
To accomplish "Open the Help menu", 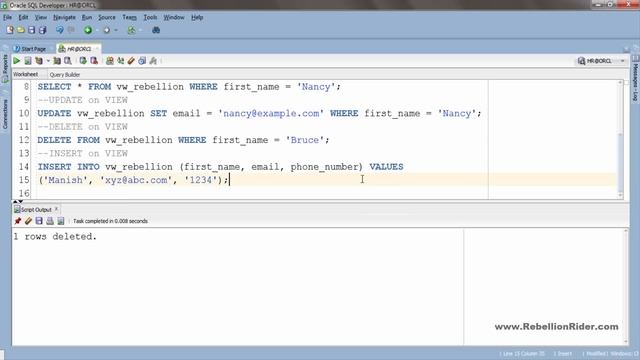I will click(x=197, y=17).
